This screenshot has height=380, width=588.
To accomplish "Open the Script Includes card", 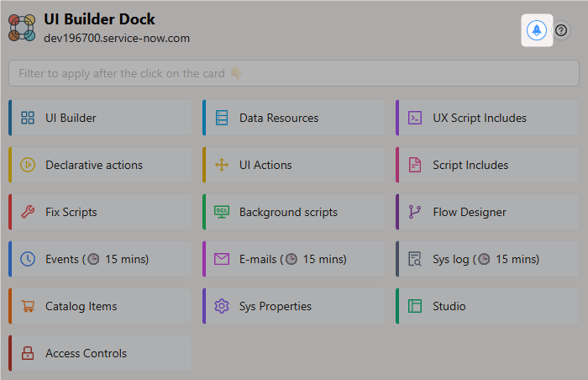I will [486, 165].
